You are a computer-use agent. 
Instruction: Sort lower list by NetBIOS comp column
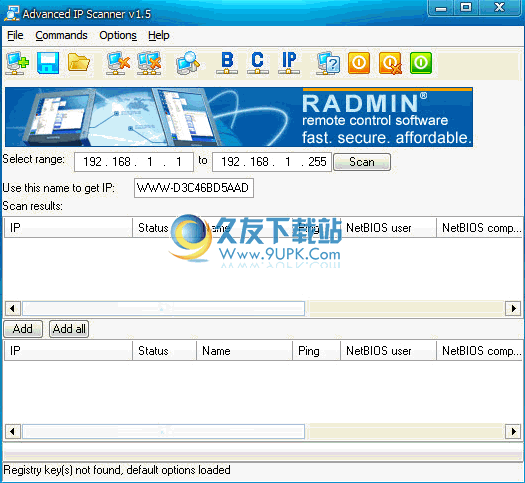(479, 351)
